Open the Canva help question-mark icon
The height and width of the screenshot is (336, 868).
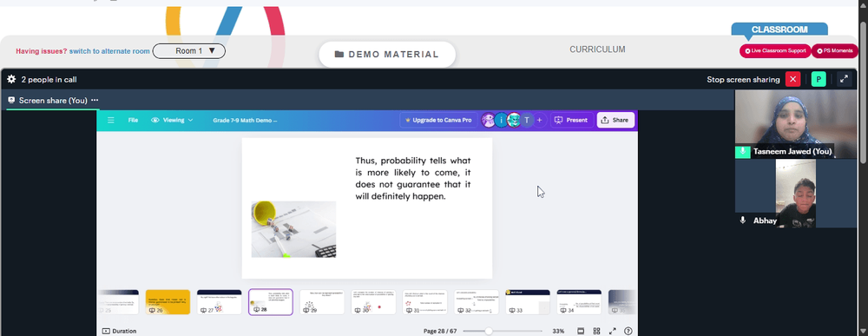point(628,331)
